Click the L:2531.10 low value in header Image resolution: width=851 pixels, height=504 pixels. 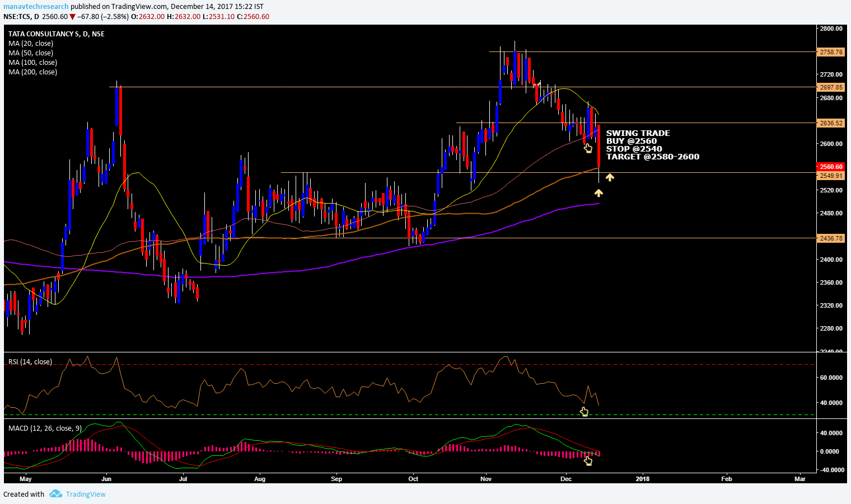pyautogui.click(x=218, y=17)
